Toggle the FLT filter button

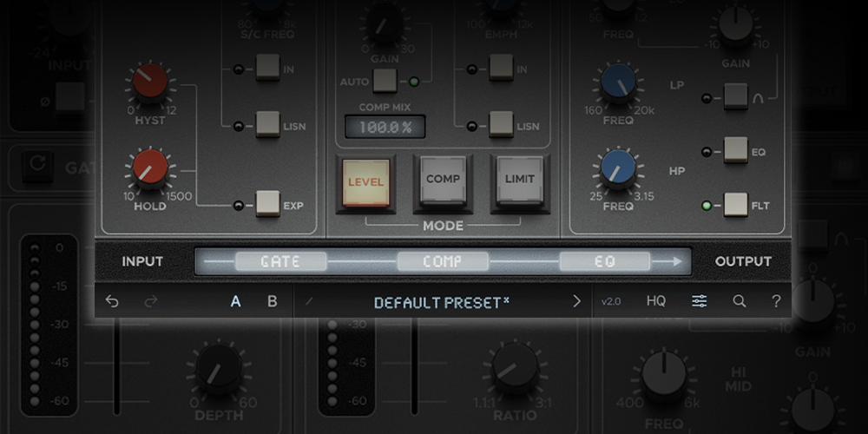[x=736, y=204]
